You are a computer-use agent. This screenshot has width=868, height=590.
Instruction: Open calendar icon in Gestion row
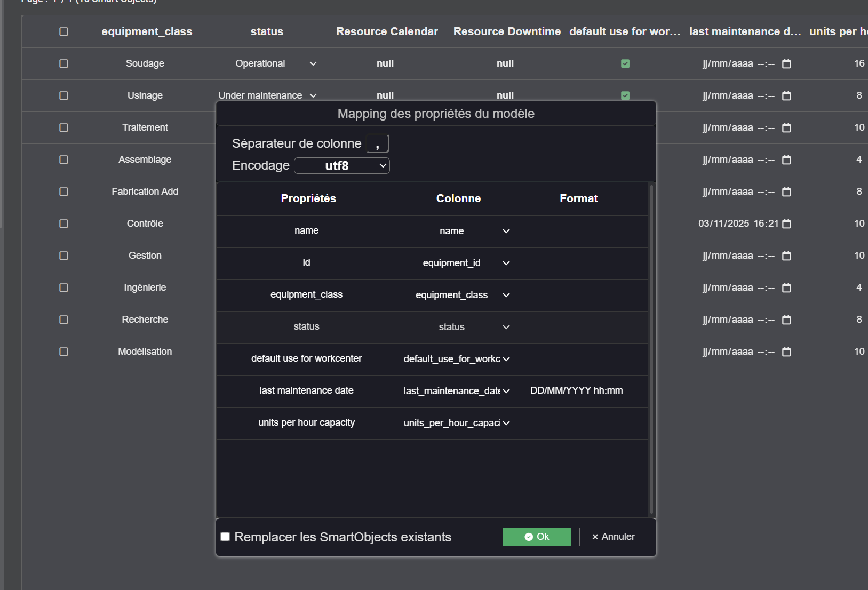pos(786,256)
